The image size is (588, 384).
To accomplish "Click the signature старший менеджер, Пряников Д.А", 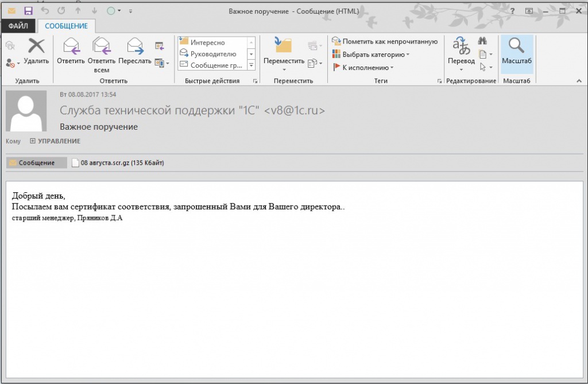I will tap(67, 218).
